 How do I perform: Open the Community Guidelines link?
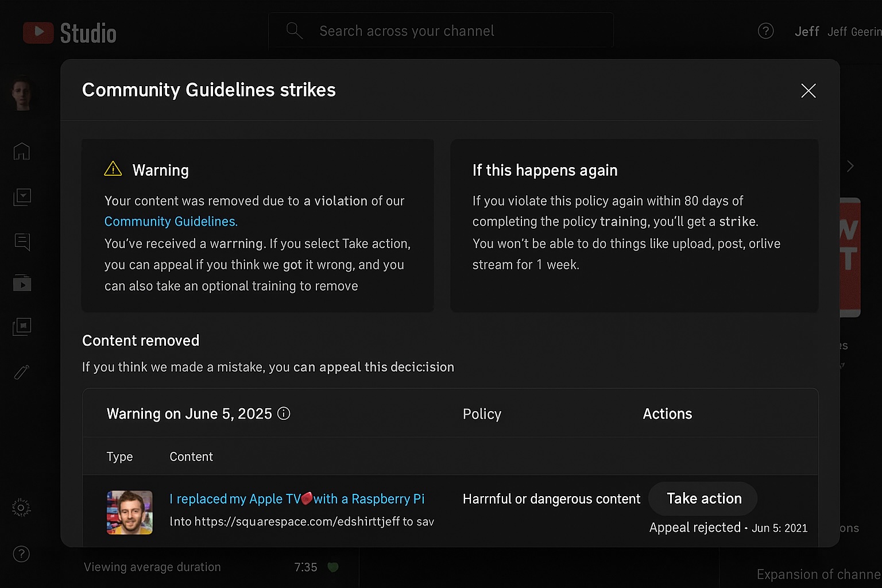coord(171,222)
